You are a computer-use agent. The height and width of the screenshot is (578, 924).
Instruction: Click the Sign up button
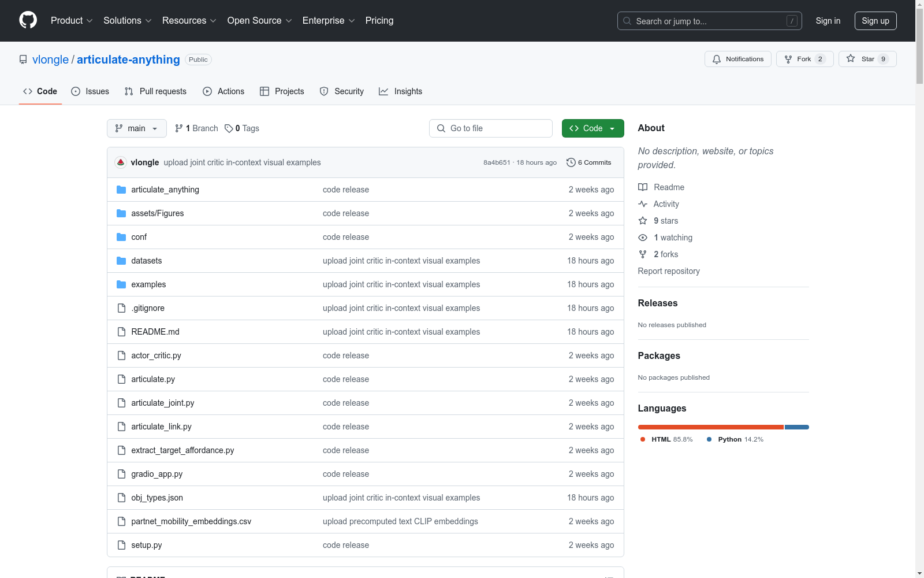pyautogui.click(x=875, y=21)
